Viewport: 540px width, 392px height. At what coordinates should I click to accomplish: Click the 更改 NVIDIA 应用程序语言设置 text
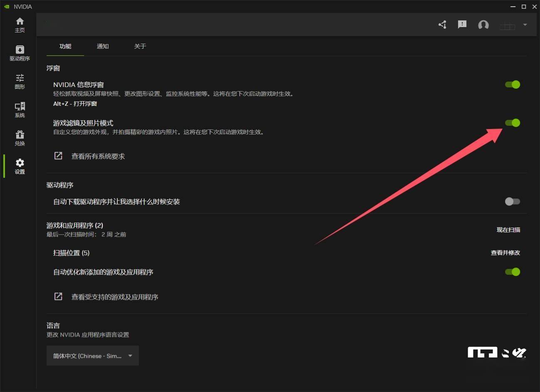[88, 335]
